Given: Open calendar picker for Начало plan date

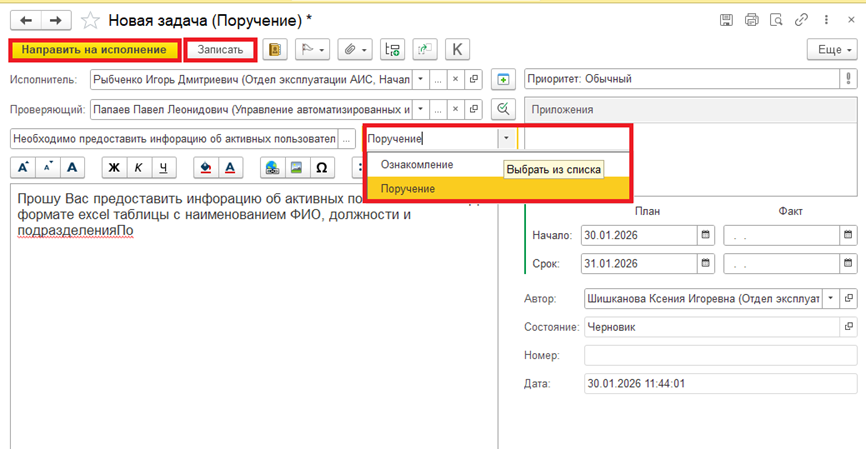Looking at the screenshot, I should [x=705, y=235].
